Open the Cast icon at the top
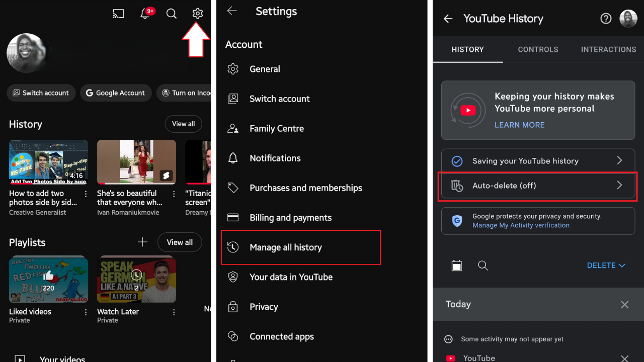 click(x=118, y=14)
